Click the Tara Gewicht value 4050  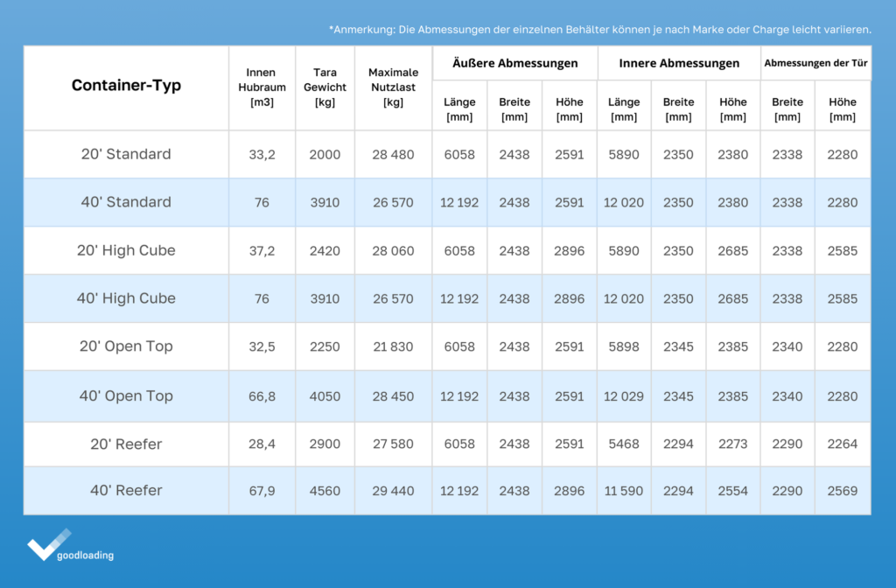(325, 396)
